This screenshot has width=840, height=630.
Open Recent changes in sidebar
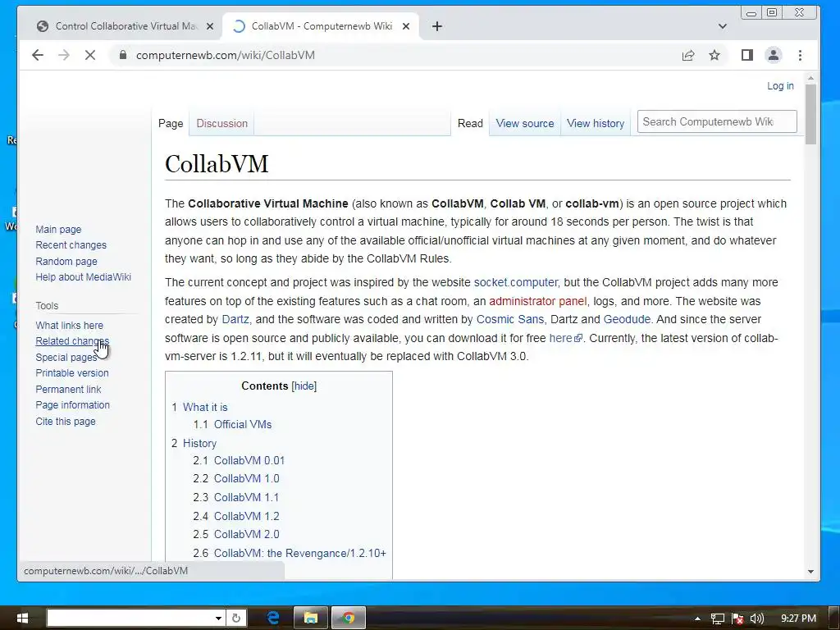point(71,244)
